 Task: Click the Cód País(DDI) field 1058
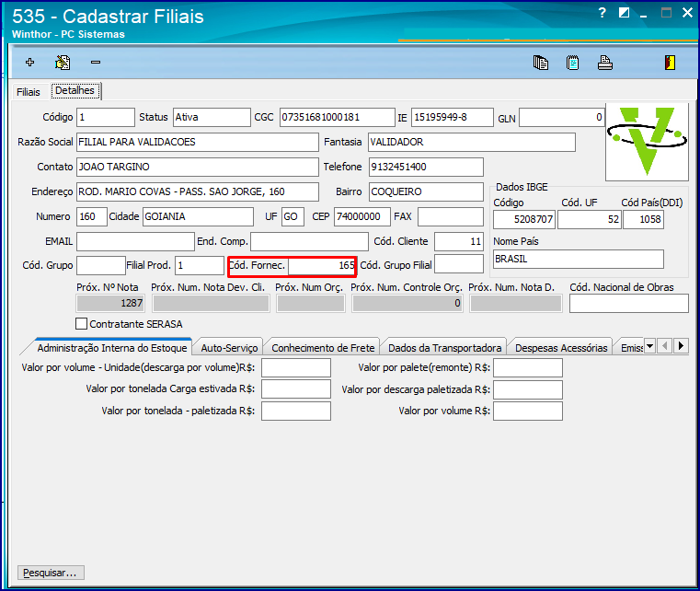coord(643,219)
